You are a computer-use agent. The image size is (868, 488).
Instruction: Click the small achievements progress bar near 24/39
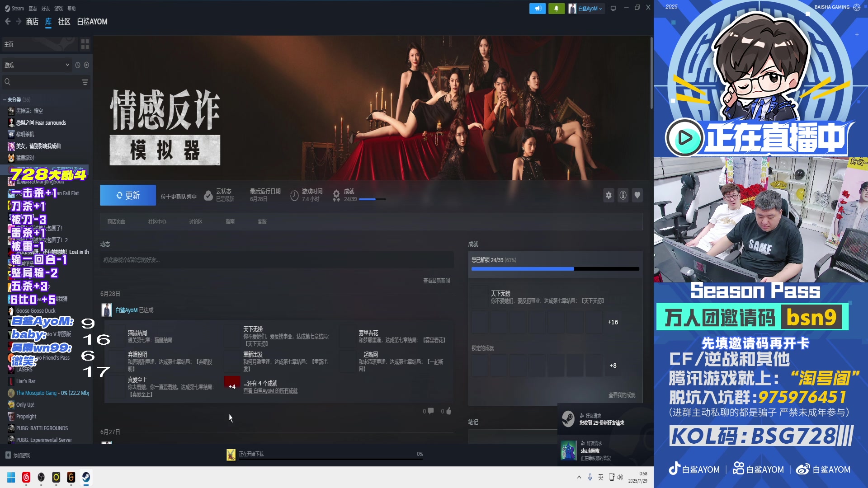coord(372,199)
